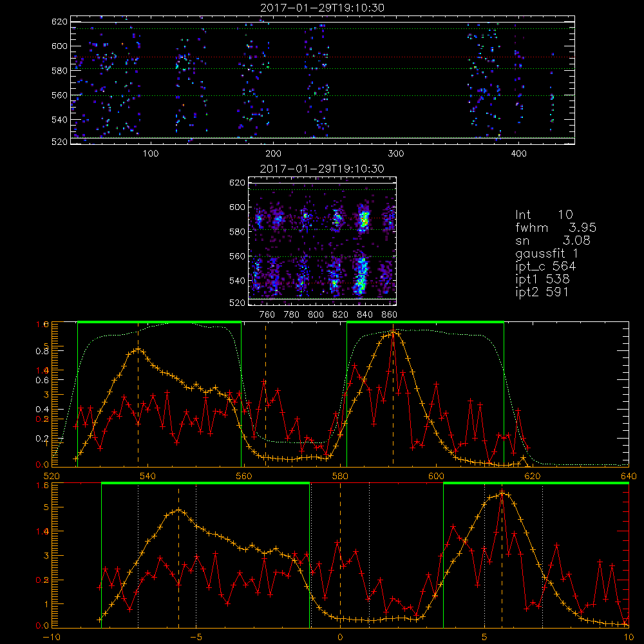
Task: Click the timestamp title above the wide top panel
Action: click(x=322, y=8)
